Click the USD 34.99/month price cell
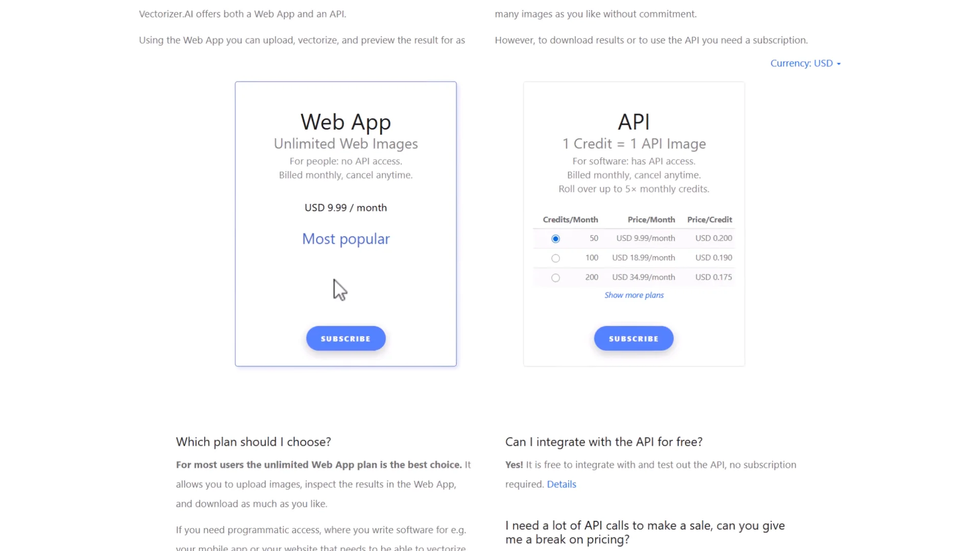Screen dimensions: 980x551 click(643, 277)
